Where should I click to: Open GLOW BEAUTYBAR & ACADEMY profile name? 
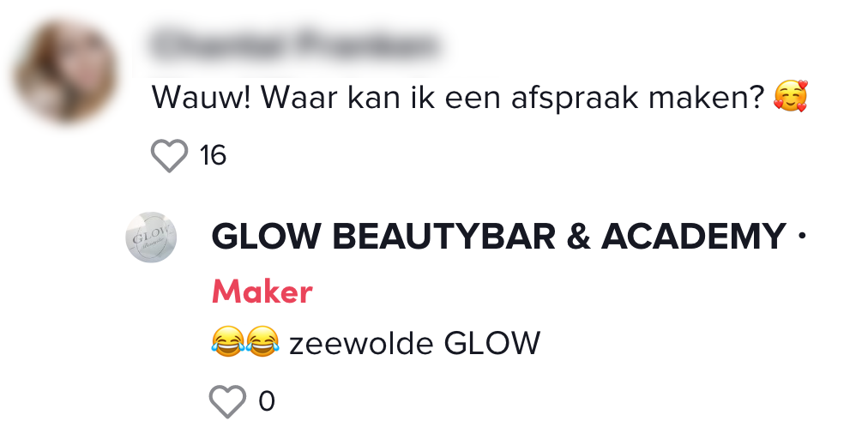[499, 237]
